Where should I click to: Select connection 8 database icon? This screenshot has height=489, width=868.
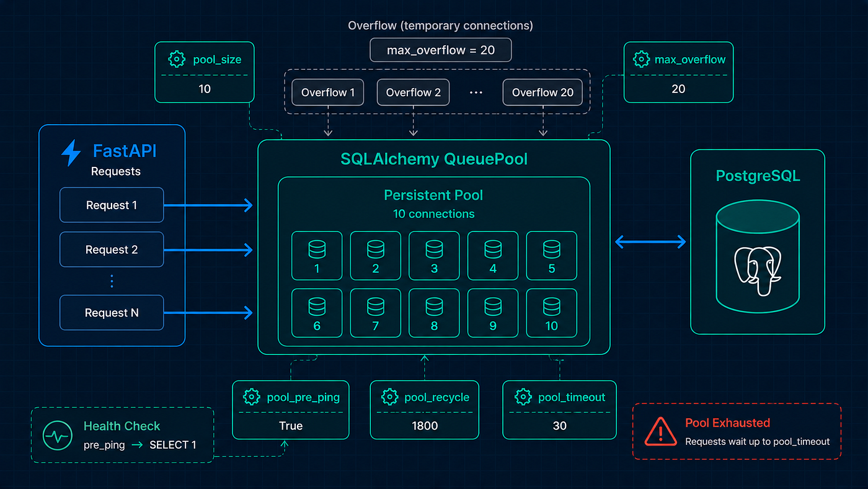[x=434, y=307]
